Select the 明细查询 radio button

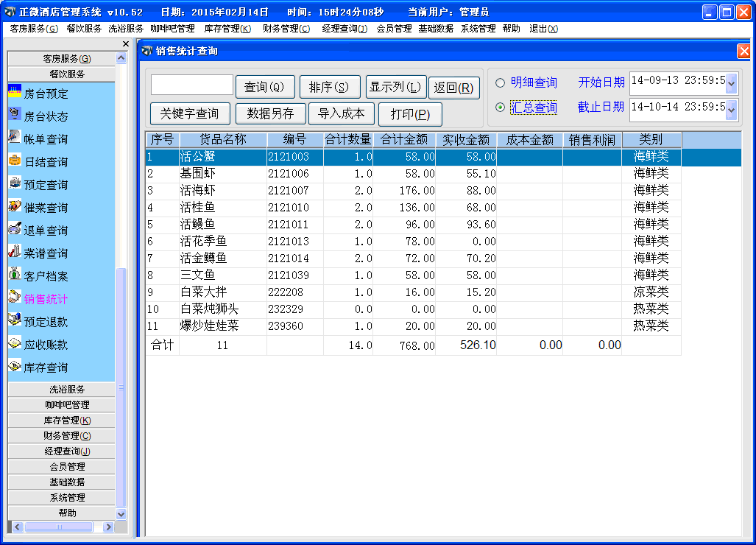[x=501, y=83]
